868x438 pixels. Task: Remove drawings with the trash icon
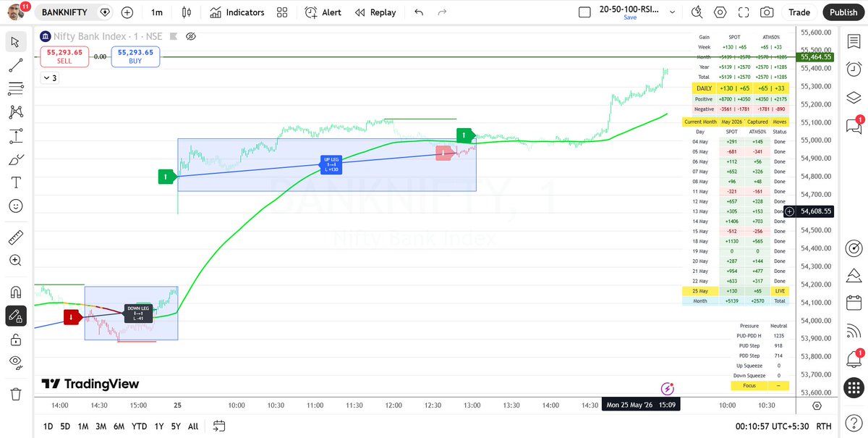coord(15,394)
